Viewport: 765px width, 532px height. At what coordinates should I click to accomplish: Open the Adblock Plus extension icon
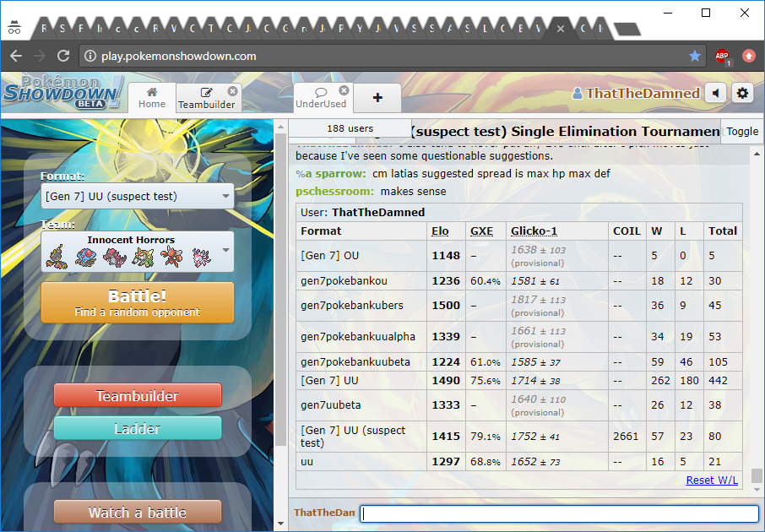pyautogui.click(x=722, y=56)
